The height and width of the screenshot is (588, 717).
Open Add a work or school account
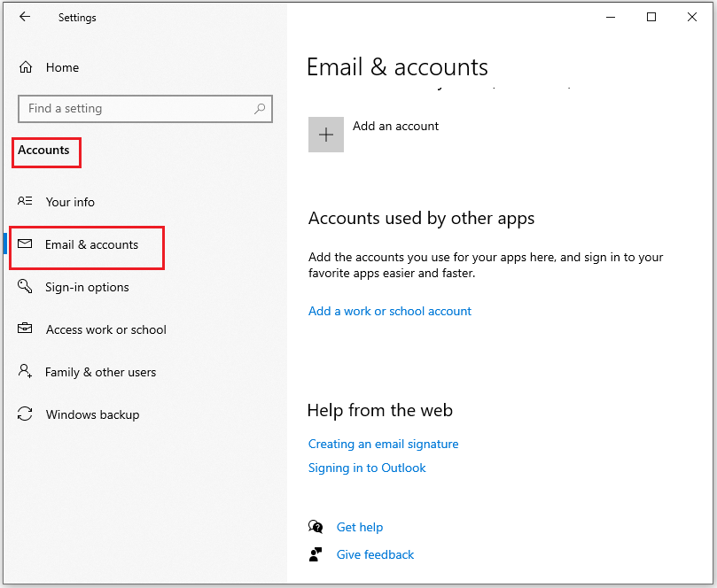click(389, 311)
